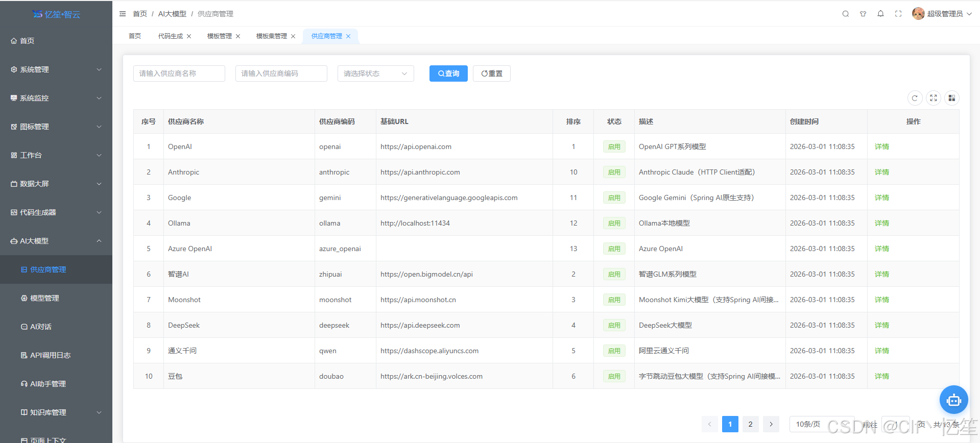Click 排序 column header
Viewport: 980px width, 443px height.
coord(573,121)
